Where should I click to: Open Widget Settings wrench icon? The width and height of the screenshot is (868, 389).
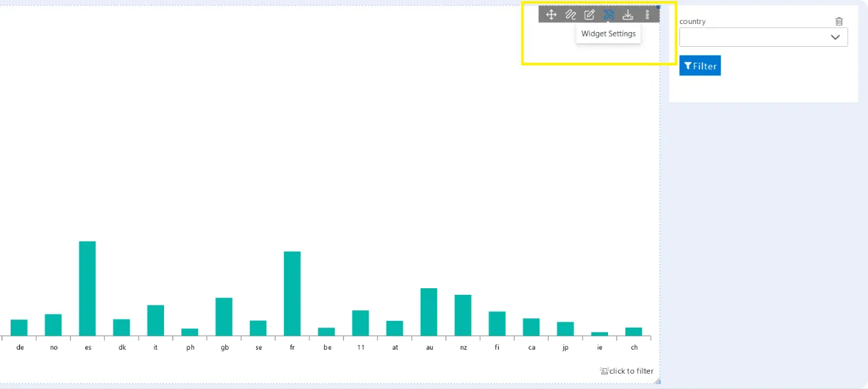[x=609, y=15]
